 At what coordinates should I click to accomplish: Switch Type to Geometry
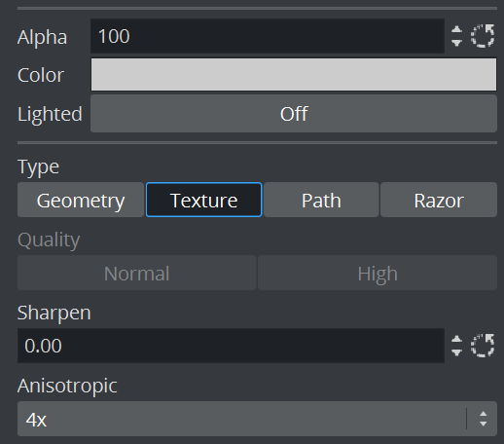pyautogui.click(x=81, y=200)
